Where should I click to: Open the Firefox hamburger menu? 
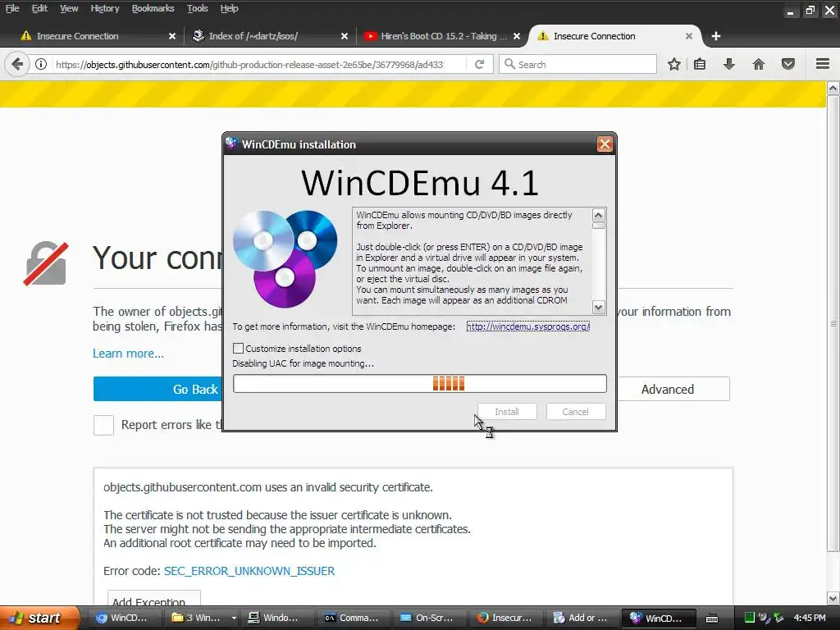(x=823, y=64)
